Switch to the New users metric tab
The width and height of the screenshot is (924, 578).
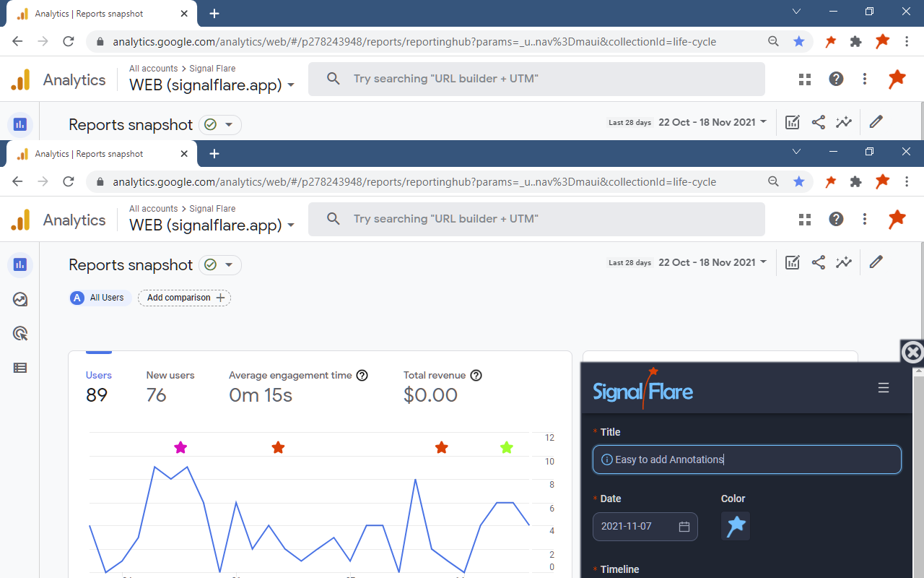[170, 387]
